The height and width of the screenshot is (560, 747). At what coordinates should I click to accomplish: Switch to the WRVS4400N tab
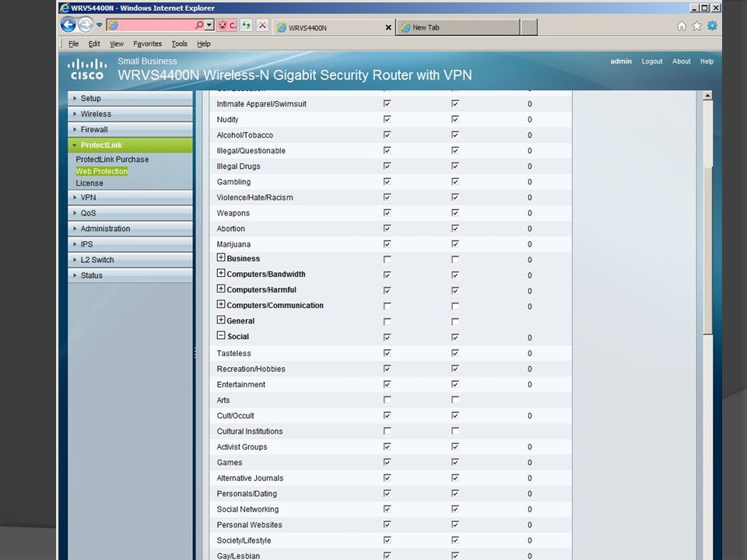click(334, 28)
